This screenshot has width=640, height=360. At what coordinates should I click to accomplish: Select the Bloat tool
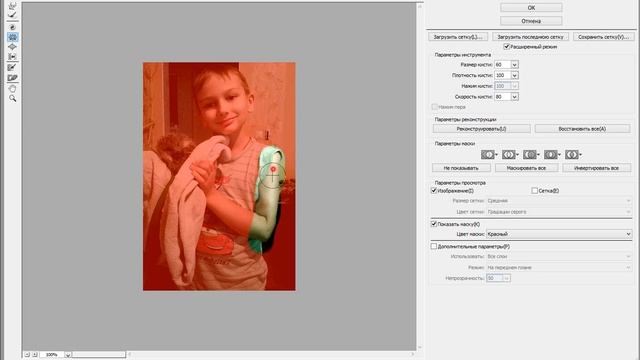(13, 47)
